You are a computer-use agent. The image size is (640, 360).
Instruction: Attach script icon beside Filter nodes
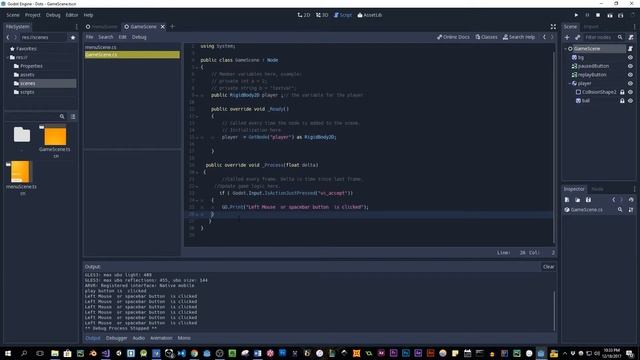tap(631, 37)
